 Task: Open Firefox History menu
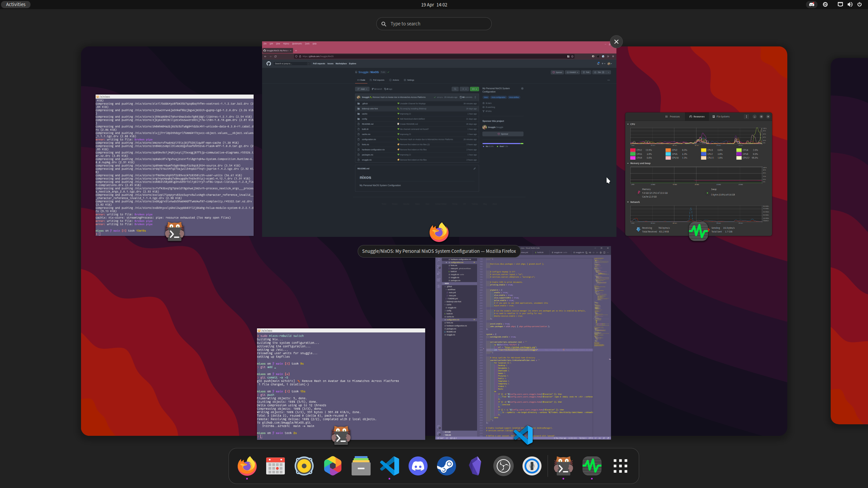coord(286,44)
